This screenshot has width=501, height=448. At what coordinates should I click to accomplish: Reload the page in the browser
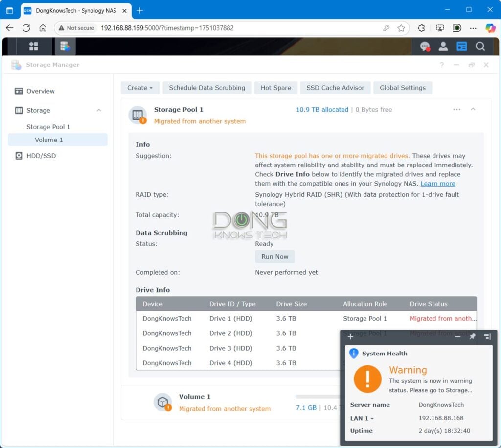pyautogui.click(x=26, y=28)
